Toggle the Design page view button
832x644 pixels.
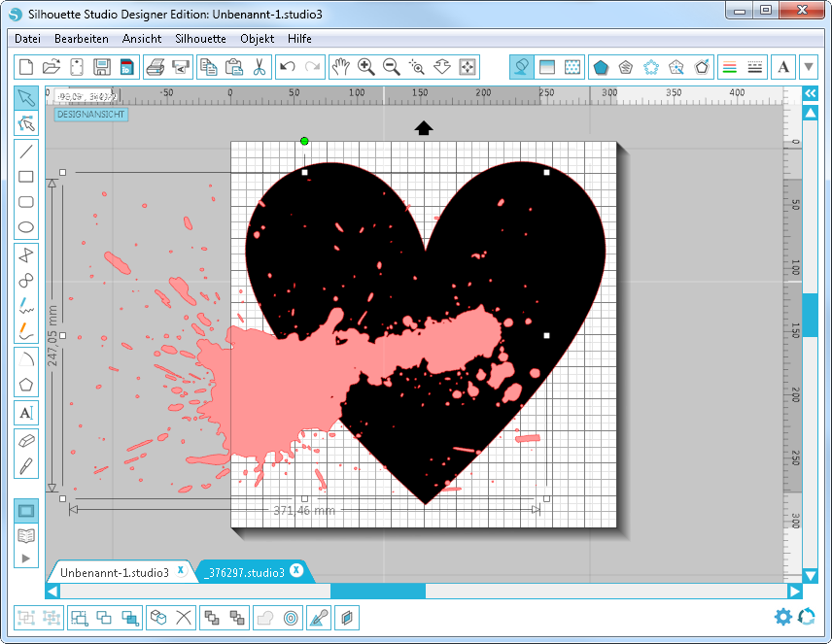point(26,511)
